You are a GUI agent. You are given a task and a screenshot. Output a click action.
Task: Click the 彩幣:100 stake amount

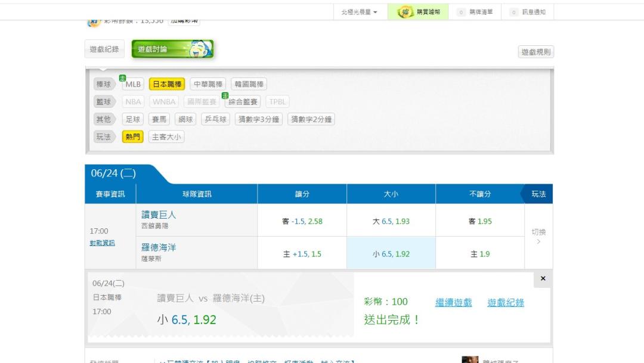point(386,302)
